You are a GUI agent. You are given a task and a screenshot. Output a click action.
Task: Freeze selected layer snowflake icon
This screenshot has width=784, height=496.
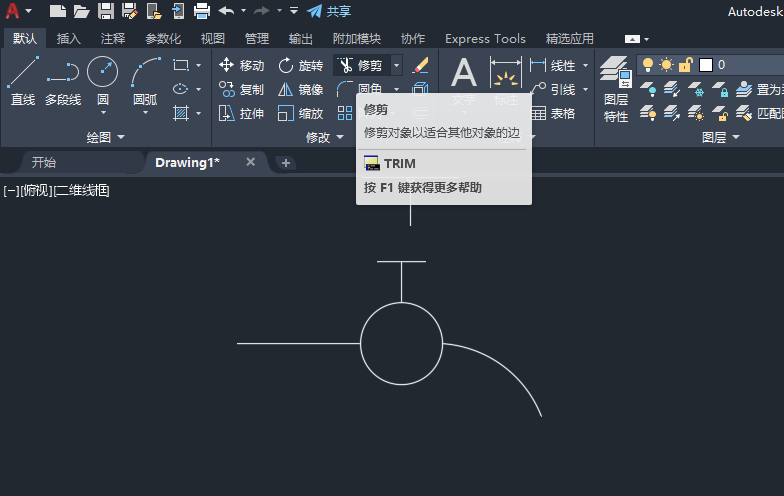click(696, 89)
